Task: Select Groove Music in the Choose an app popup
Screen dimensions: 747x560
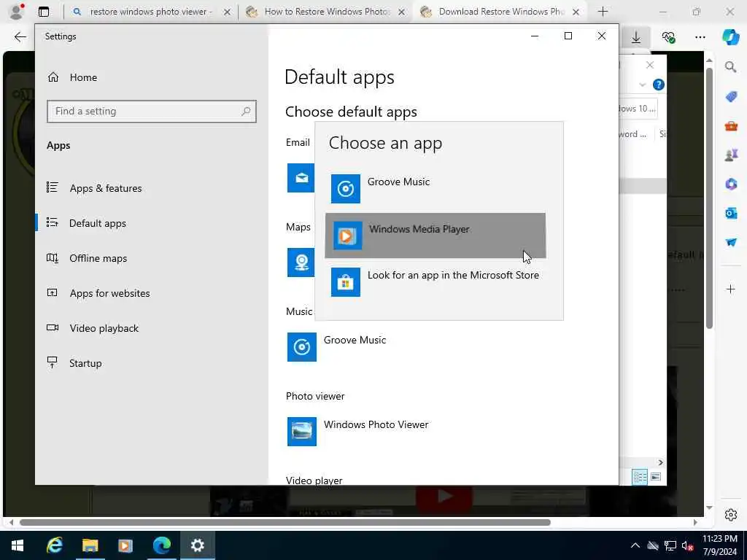Action: [x=435, y=189]
